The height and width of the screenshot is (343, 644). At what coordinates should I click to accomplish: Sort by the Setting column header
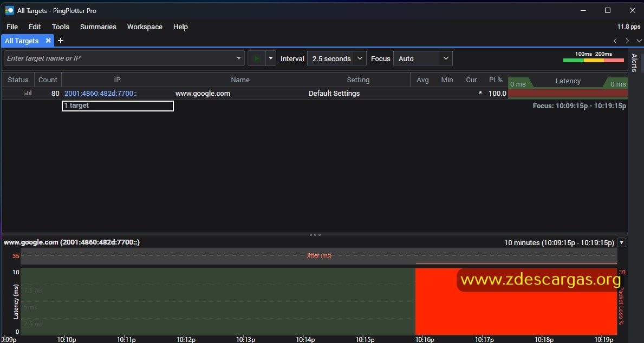[x=358, y=80]
